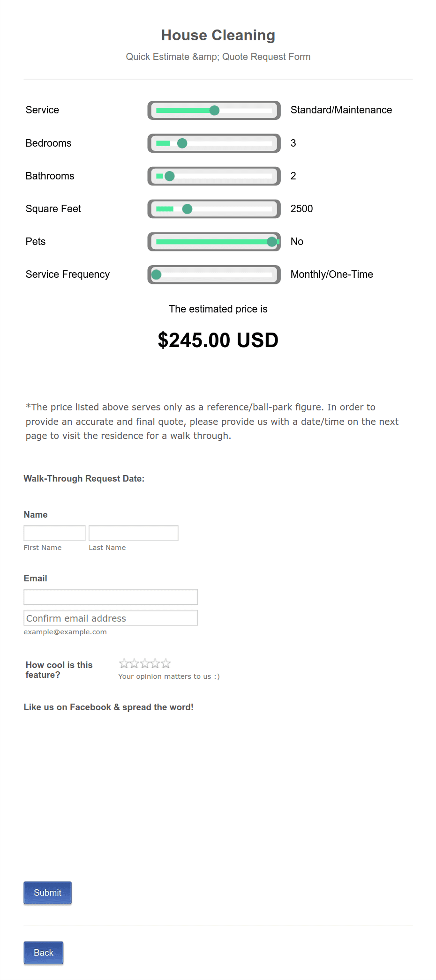Click the Last Name input field
This screenshot has height=980, width=436.
pyautogui.click(x=133, y=533)
